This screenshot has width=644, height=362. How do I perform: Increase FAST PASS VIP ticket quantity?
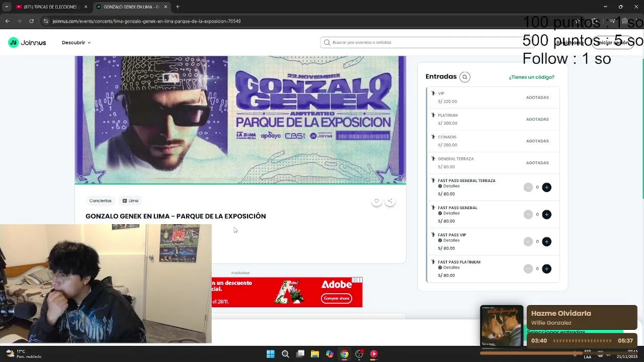(x=546, y=241)
